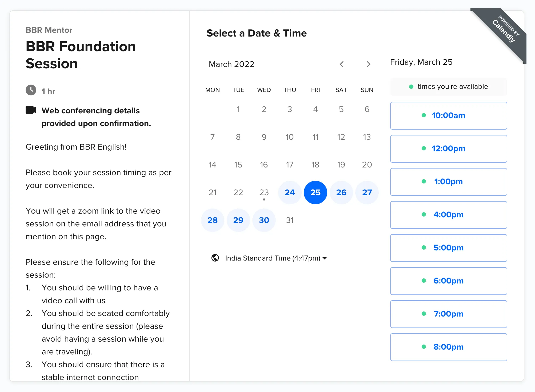Pick Wednesday March 30 date
The image size is (535, 392).
click(264, 220)
